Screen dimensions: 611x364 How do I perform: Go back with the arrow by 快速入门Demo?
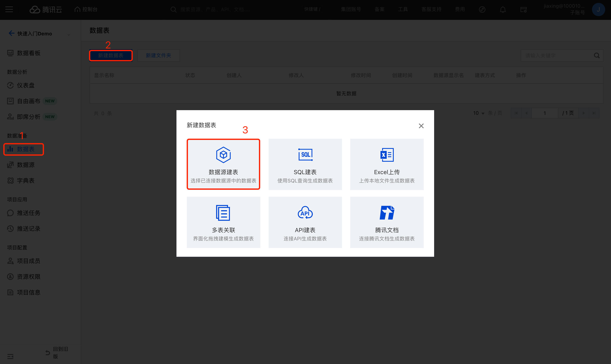pyautogui.click(x=11, y=33)
